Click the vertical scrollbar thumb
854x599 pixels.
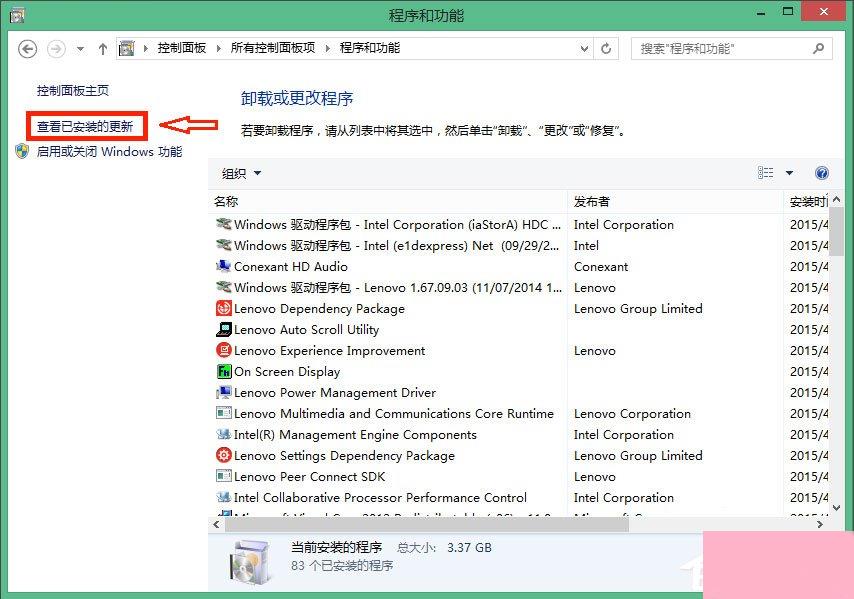837,232
